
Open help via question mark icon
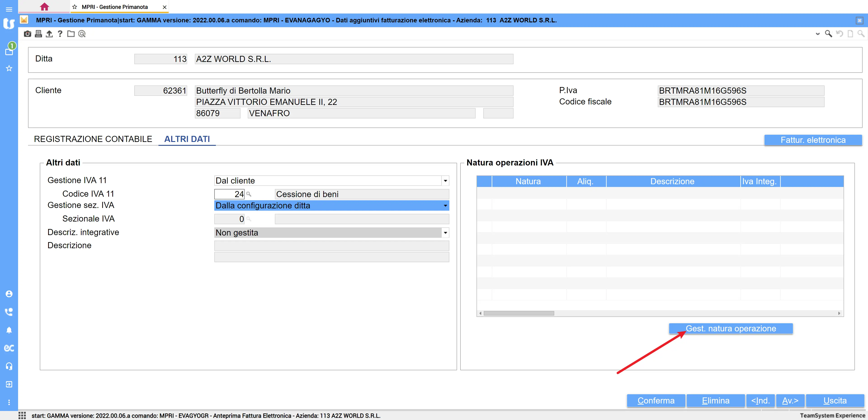pyautogui.click(x=60, y=34)
